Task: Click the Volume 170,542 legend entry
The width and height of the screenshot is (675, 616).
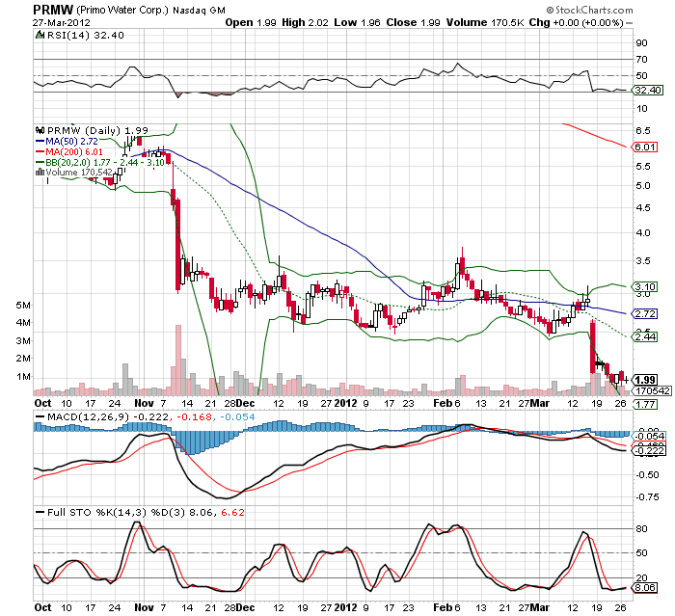Action: click(x=74, y=173)
